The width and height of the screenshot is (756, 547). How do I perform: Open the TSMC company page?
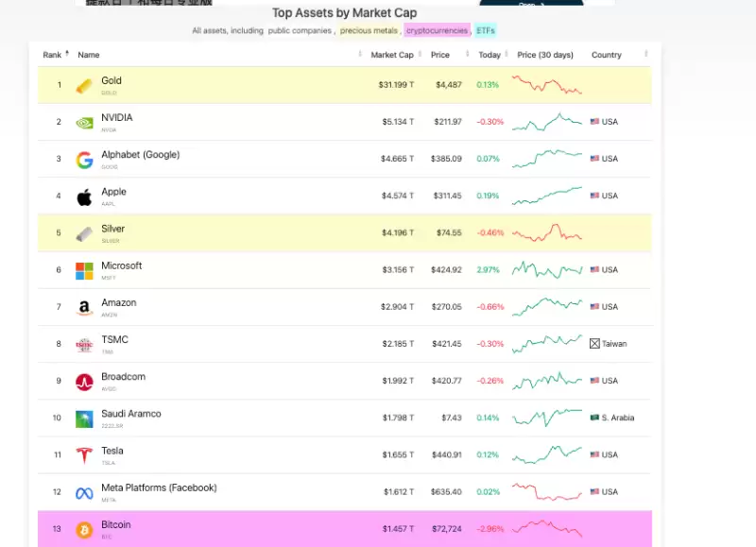tap(114, 340)
